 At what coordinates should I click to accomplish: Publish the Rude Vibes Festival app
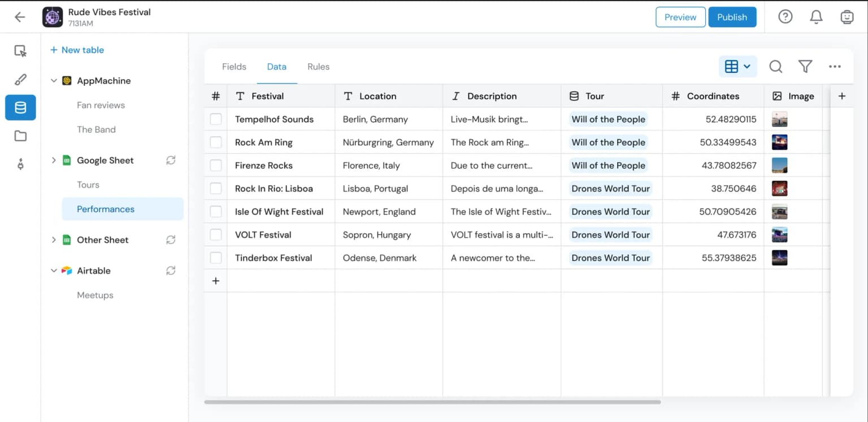(x=732, y=16)
